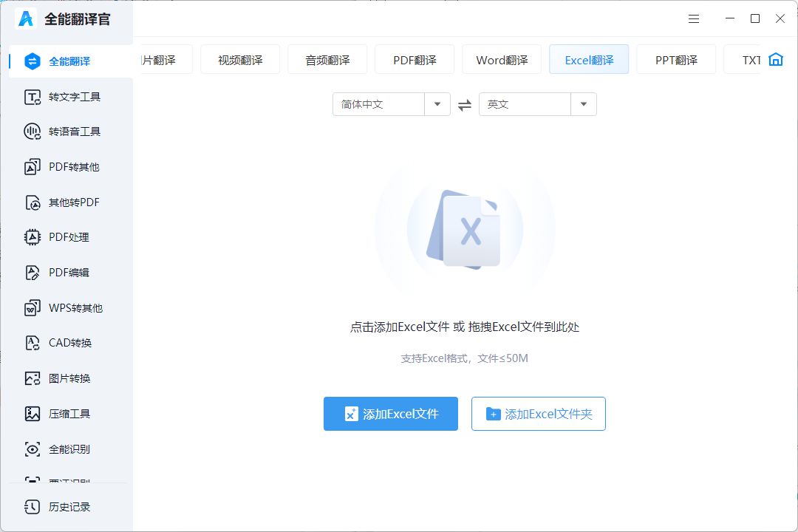Choose the 其他转PDF sidebar icon

32,202
